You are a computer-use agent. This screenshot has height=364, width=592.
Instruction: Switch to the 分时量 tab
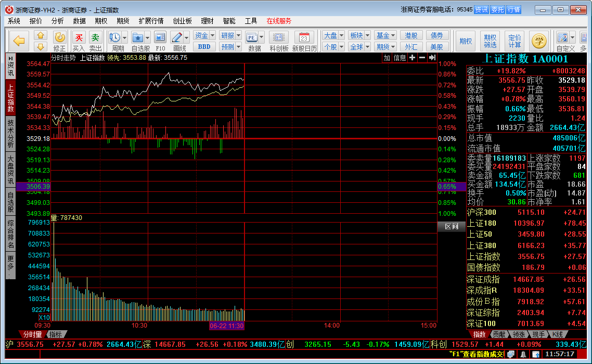[x=32, y=334]
